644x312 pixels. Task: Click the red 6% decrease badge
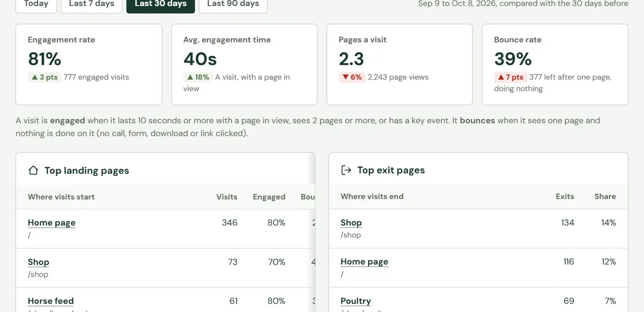(352, 77)
